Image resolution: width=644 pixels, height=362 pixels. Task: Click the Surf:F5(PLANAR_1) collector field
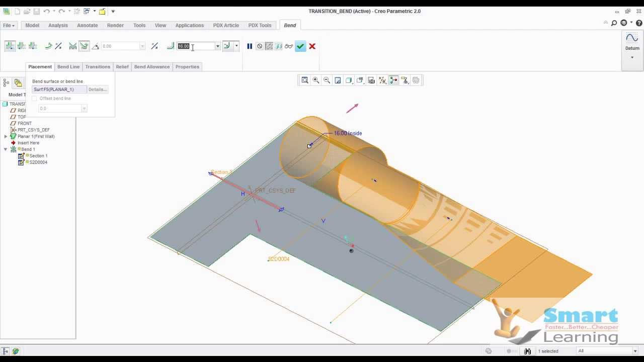(59, 89)
